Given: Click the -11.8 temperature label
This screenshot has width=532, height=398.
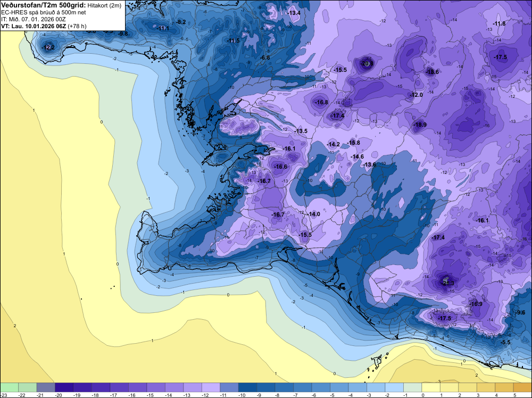Looking at the screenshot, I should pyautogui.click(x=499, y=23).
